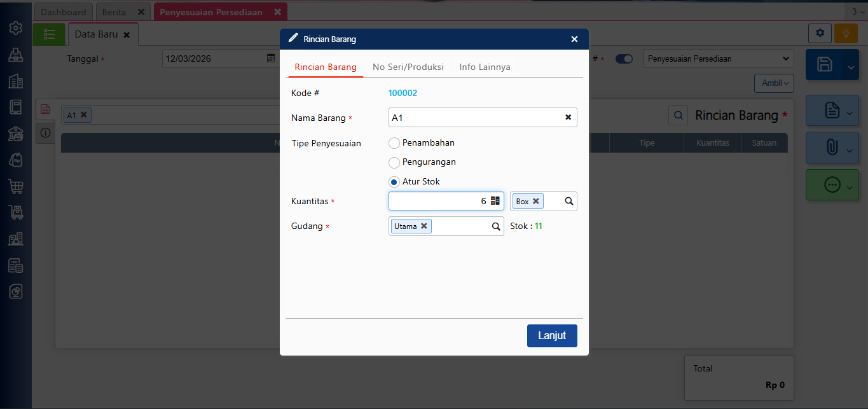Remove the Utama warehouse tag
The image size is (868, 409).
click(424, 226)
